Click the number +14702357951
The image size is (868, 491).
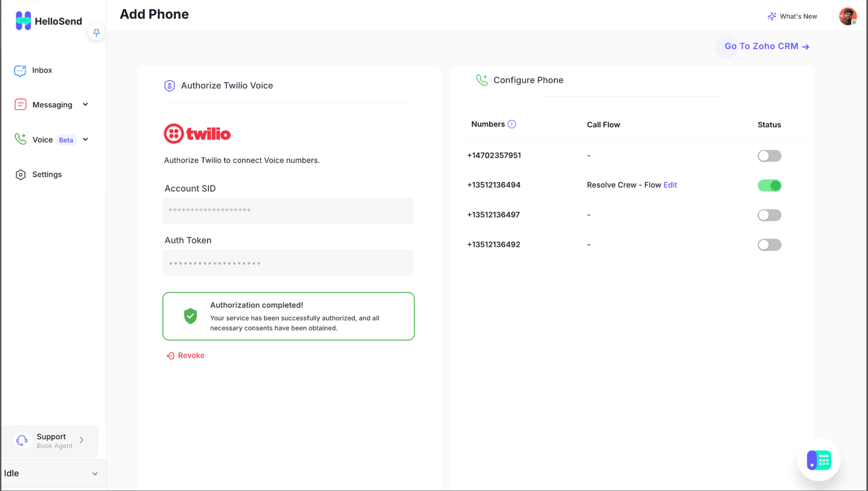coord(494,155)
